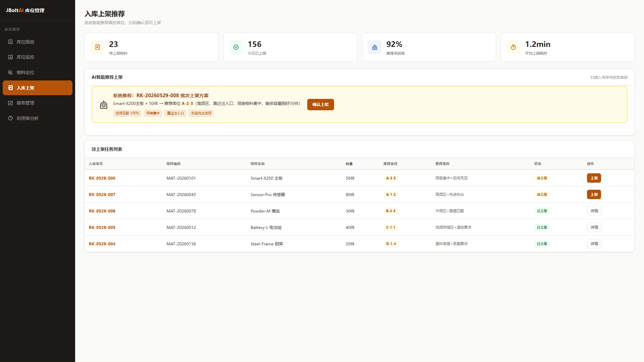Select 入库上架 menu item
The image size is (644, 362).
(x=38, y=88)
